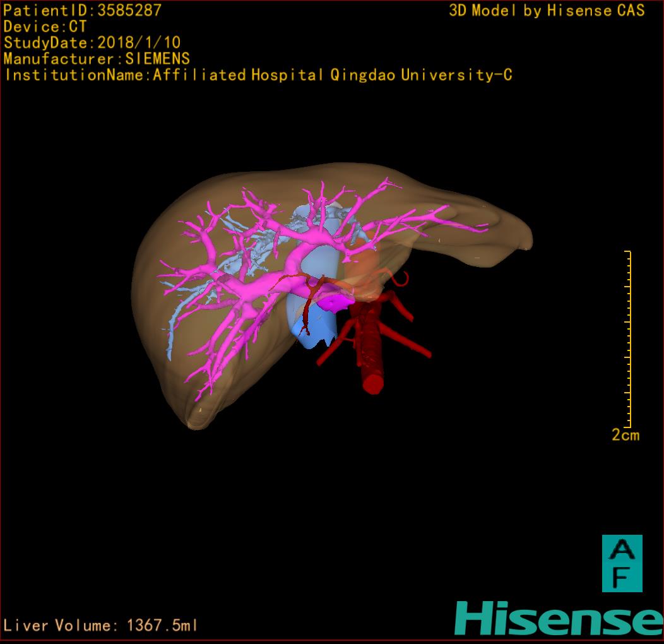Click the Device:CT label
Image resolution: width=664 pixels, height=644 pixels.
(45, 27)
